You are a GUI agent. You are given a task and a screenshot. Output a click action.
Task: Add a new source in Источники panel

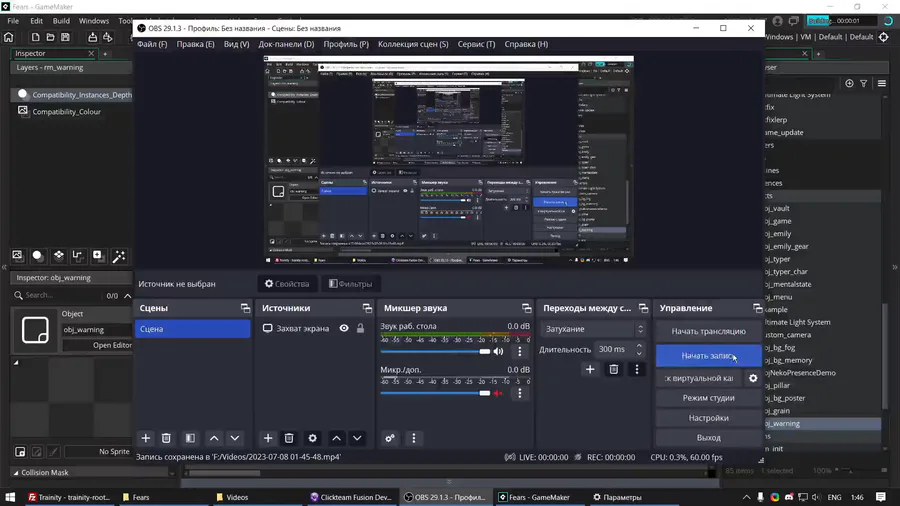[x=268, y=438]
